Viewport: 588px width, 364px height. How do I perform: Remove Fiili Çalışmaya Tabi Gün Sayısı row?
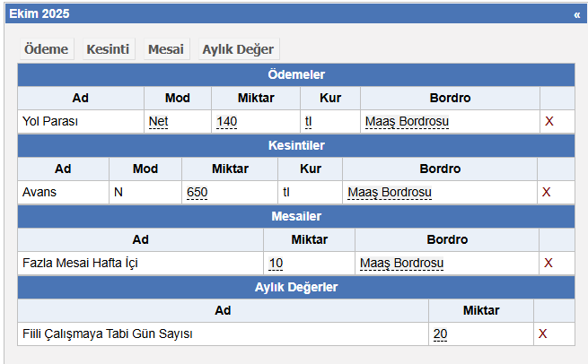542,334
